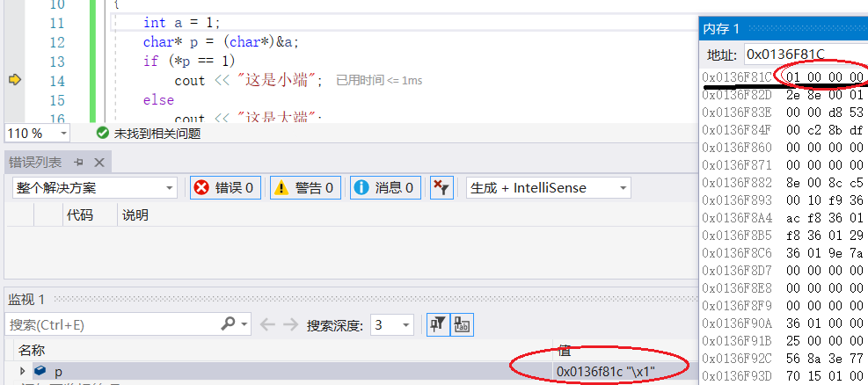Viewport: 868px width, 385px height.
Task: Click the 'ab' display icon in Watch toolbar
Action: [x=462, y=324]
